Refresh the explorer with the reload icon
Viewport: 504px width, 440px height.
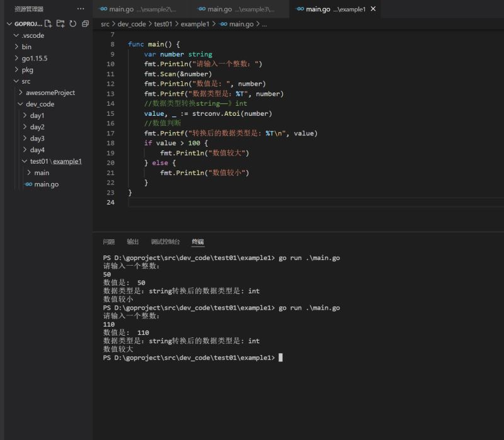point(73,23)
